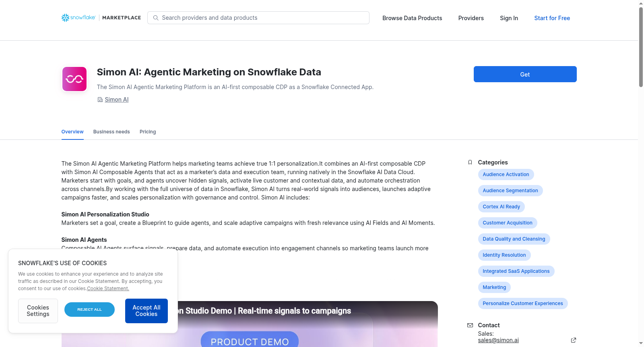This screenshot has height=347, width=644.
Task: Click Accept All Cookies button
Action: pos(147,311)
